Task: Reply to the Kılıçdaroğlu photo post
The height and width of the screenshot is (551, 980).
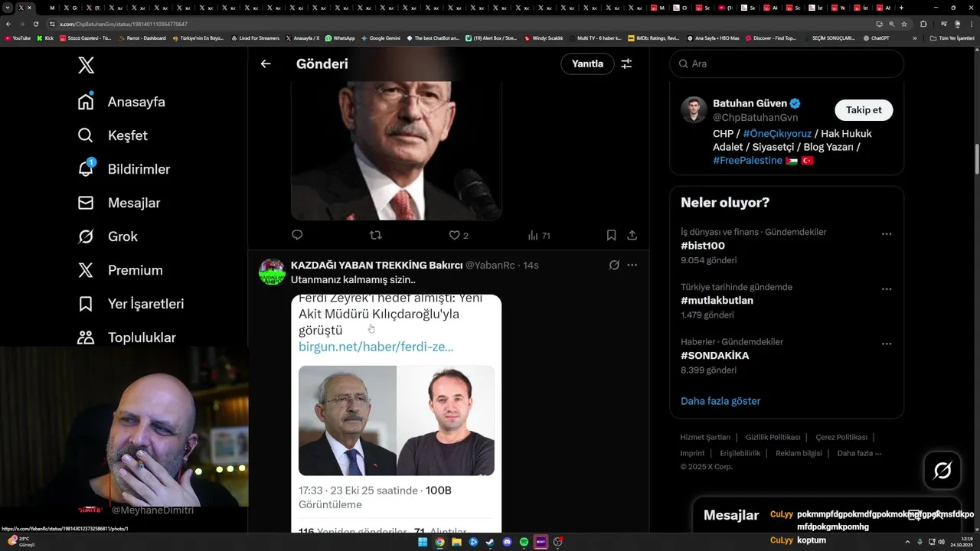Action: pos(297,236)
